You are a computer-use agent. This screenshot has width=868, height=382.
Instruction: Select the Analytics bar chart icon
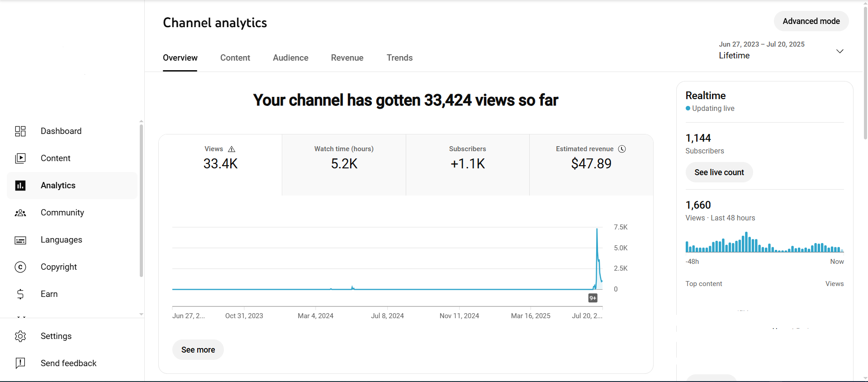pyautogui.click(x=20, y=186)
